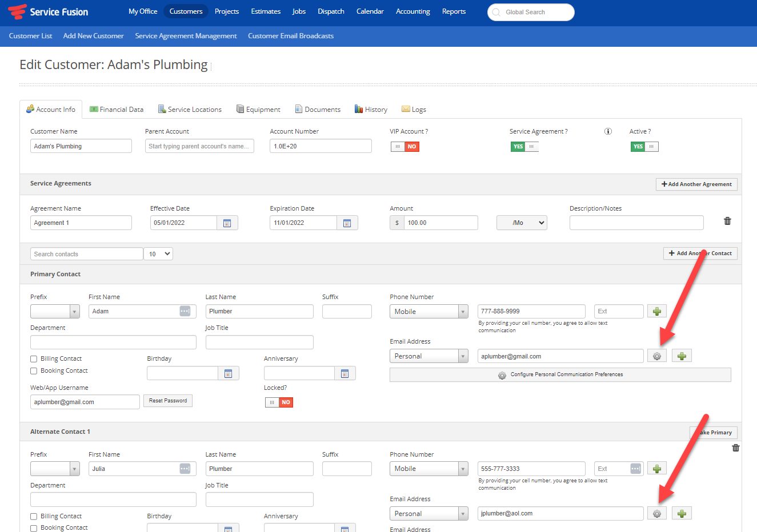Click the Description/Notes field
The image size is (757, 532).
pos(636,223)
